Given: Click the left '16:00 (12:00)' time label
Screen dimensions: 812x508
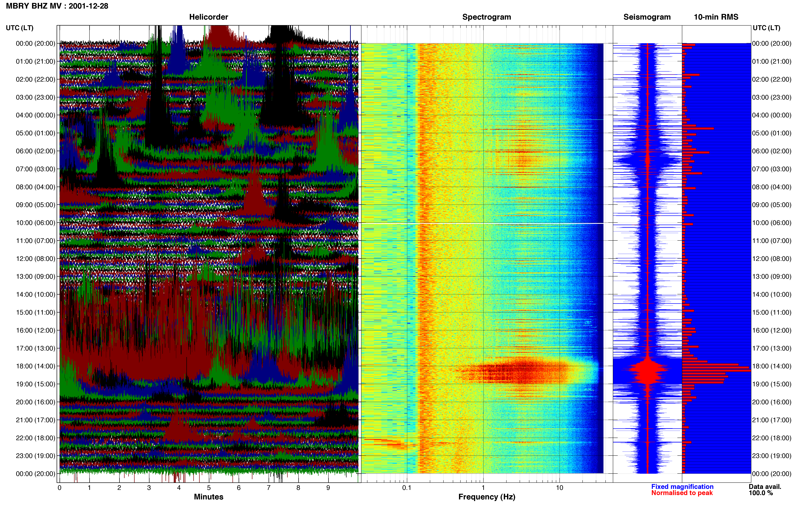Looking at the screenshot, I should (36, 330).
